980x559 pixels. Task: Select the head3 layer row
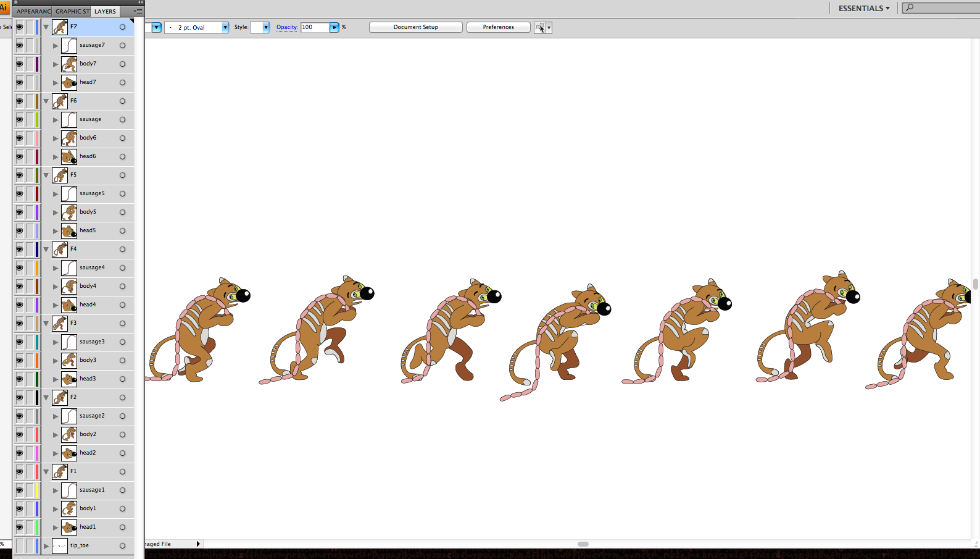(x=88, y=379)
